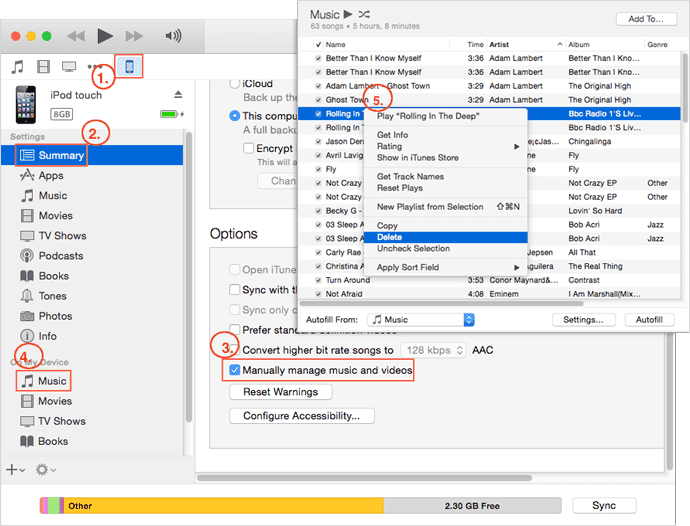690x526 pixels.
Task: Click Configure Accessibility button
Action: coord(302,416)
